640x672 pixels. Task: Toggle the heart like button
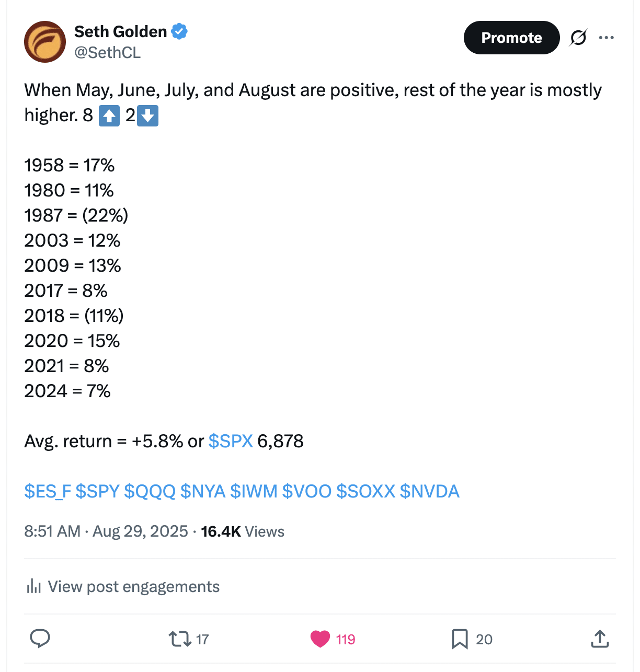[320, 639]
